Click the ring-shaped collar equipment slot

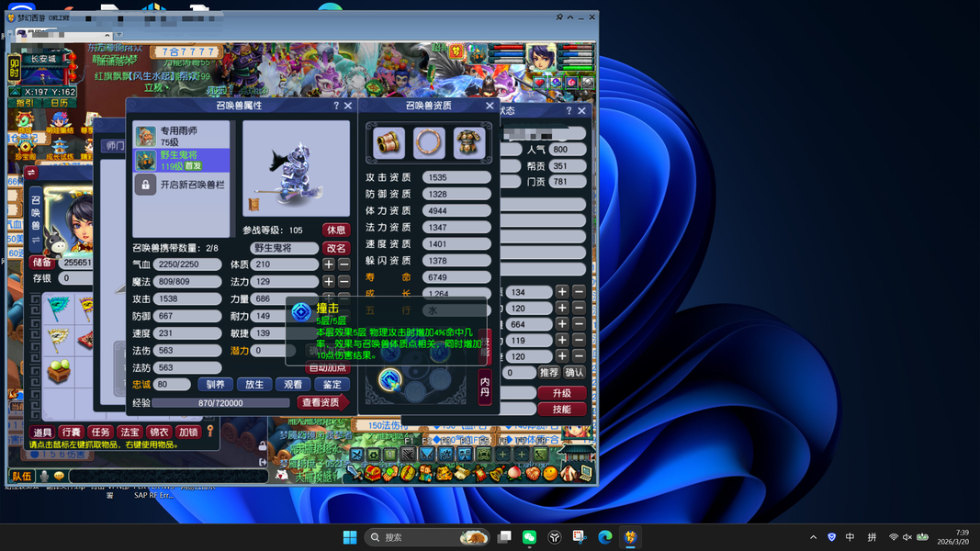pos(429,143)
